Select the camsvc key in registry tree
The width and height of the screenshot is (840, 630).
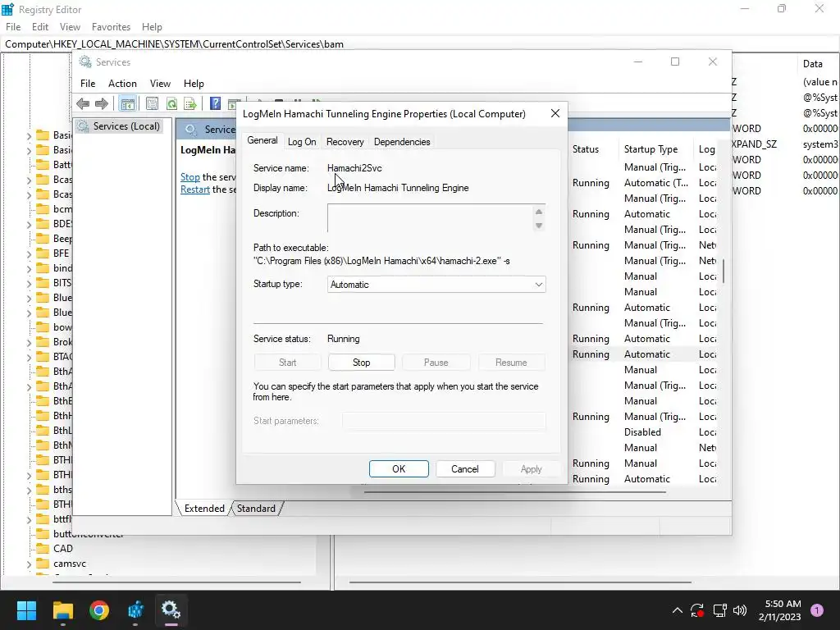point(70,564)
